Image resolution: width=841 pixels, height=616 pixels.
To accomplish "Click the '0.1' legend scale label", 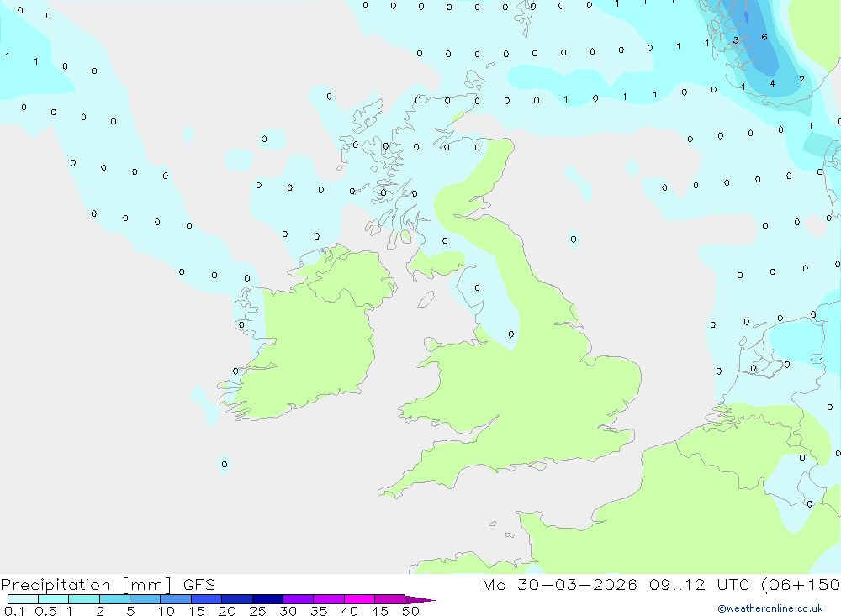I will click(x=14, y=611).
